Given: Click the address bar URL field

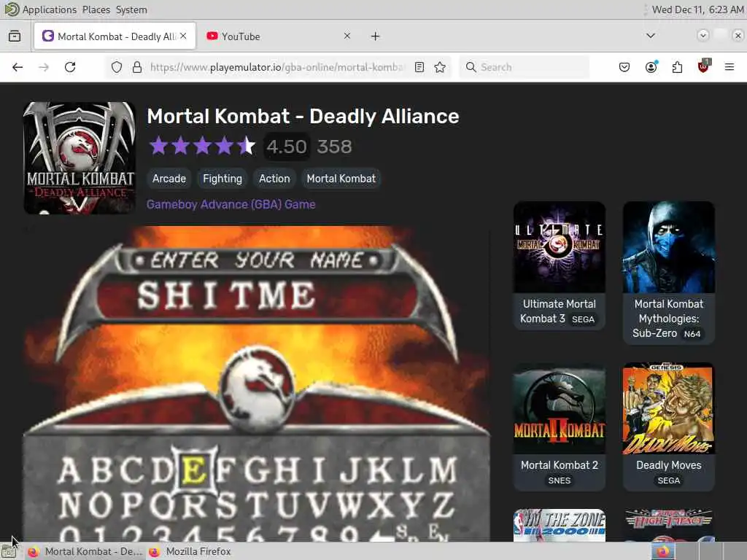Looking at the screenshot, I should (x=276, y=67).
